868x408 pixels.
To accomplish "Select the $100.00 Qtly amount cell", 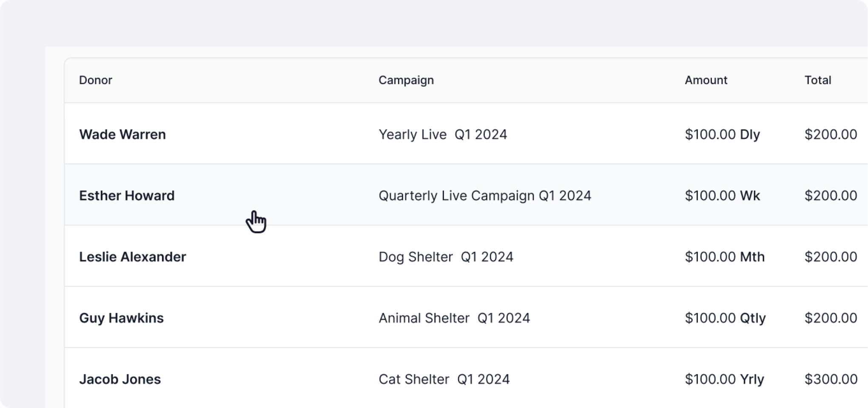I will [725, 318].
